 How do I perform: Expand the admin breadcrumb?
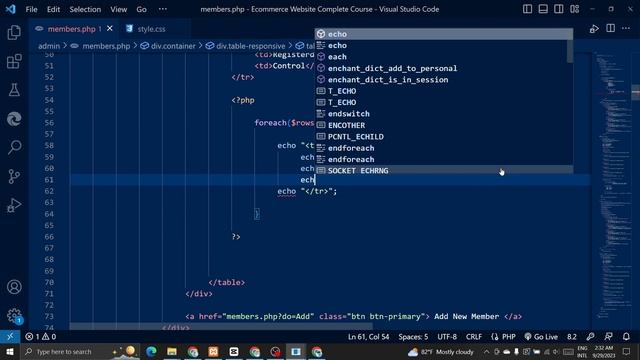pos(49,46)
